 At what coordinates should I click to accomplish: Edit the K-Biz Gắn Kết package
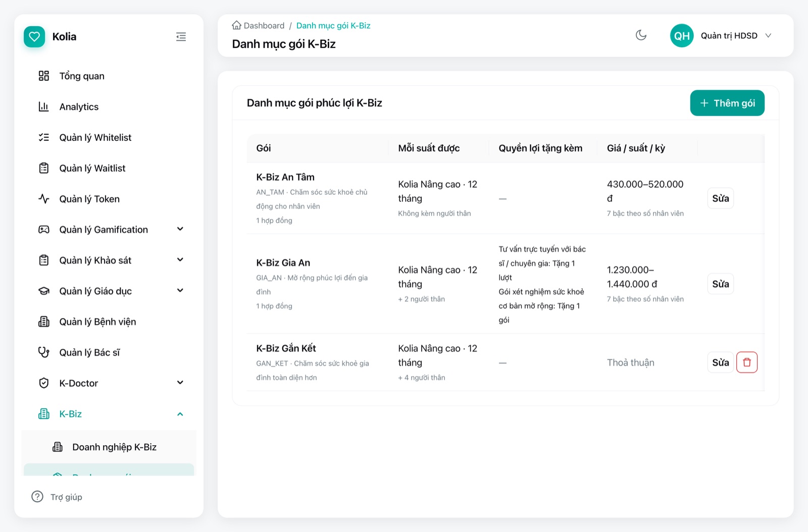tap(721, 362)
